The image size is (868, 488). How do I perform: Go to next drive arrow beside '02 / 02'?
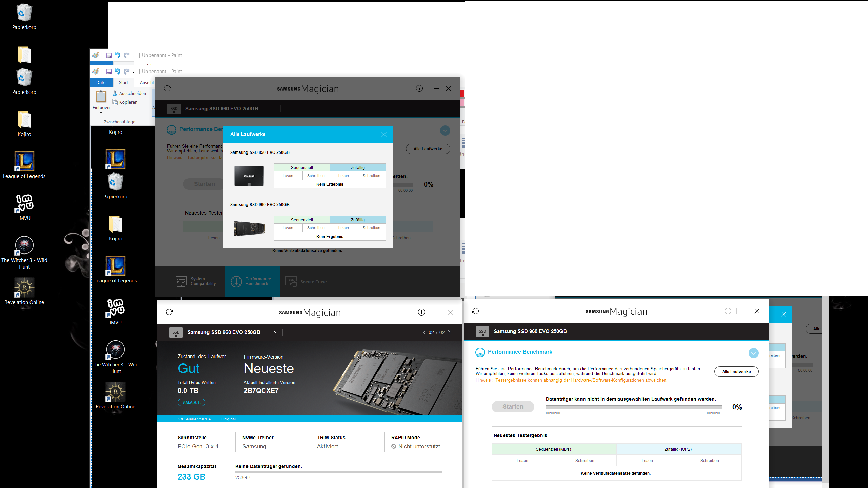click(449, 332)
